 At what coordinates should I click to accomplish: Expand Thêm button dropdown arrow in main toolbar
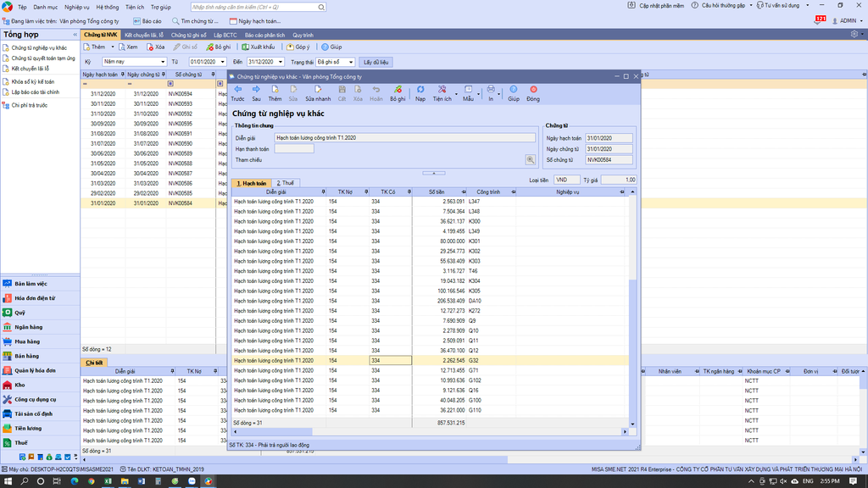113,47
